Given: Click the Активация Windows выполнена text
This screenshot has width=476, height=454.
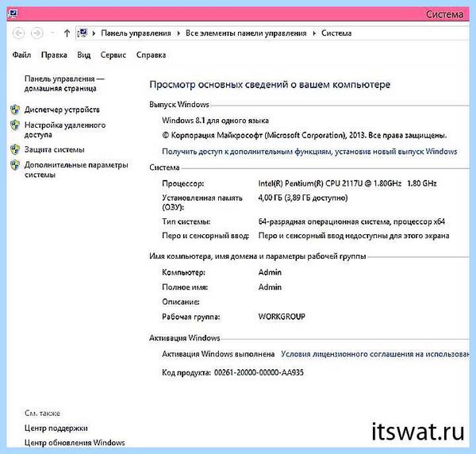Looking at the screenshot, I should (218, 354).
